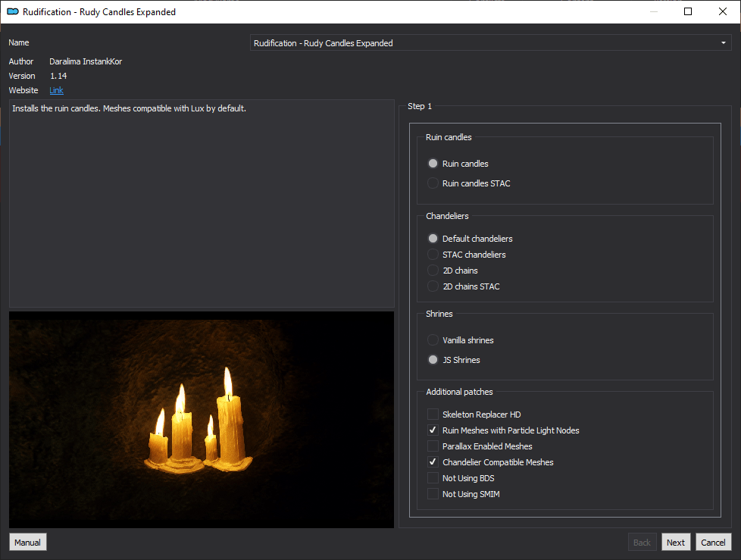Click the Step 1 group label
This screenshot has height=560, width=741.
pos(420,106)
